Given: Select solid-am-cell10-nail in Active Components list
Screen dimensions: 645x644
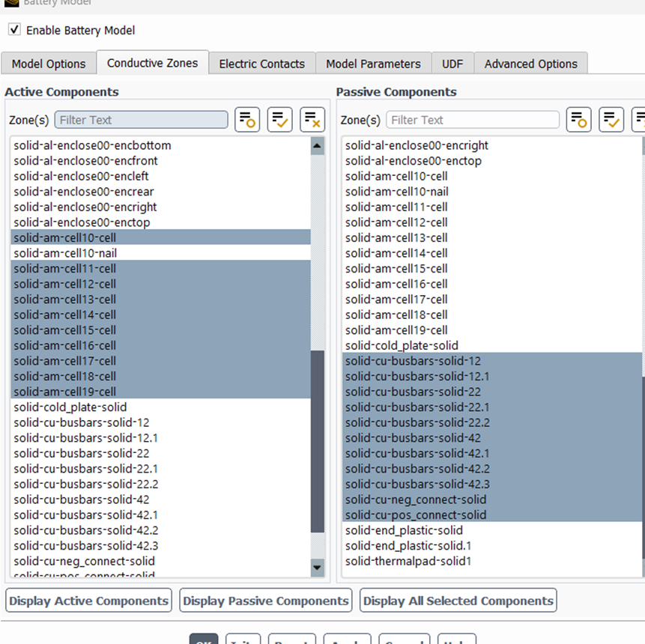Looking at the screenshot, I should [65, 253].
